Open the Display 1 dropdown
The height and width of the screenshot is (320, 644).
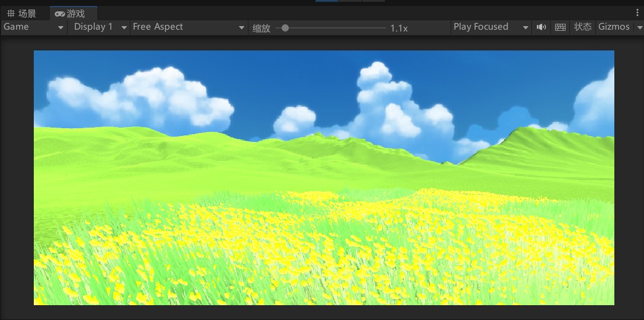coord(99,27)
